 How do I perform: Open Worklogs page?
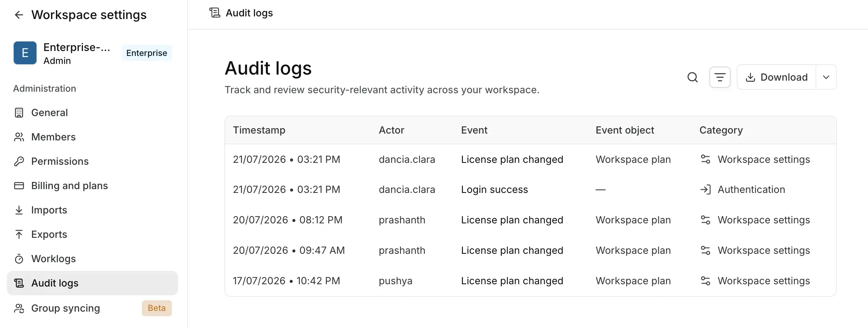coord(92,259)
